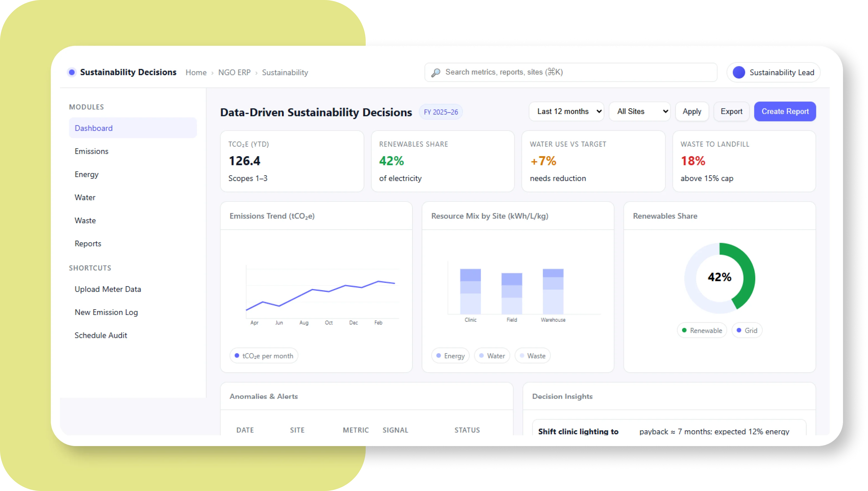
Task: Click the Apply button
Action: click(x=691, y=111)
